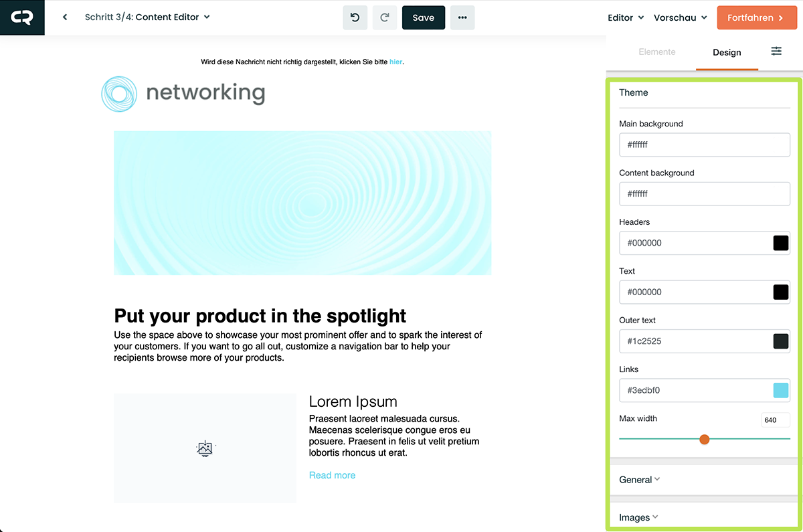Click the undo icon
Image resolution: width=803 pixels, height=532 pixels.
[x=355, y=18]
